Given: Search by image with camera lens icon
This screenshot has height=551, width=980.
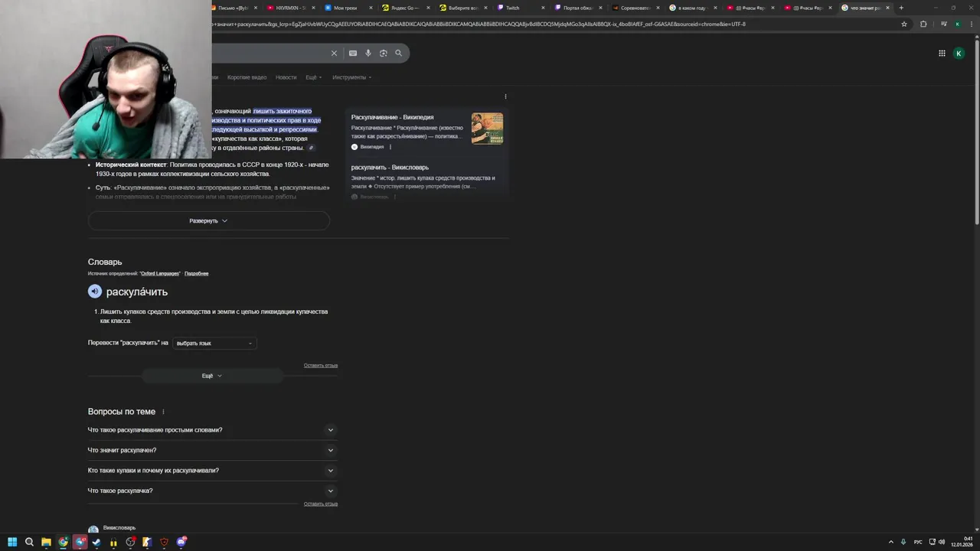Looking at the screenshot, I should pos(384,53).
